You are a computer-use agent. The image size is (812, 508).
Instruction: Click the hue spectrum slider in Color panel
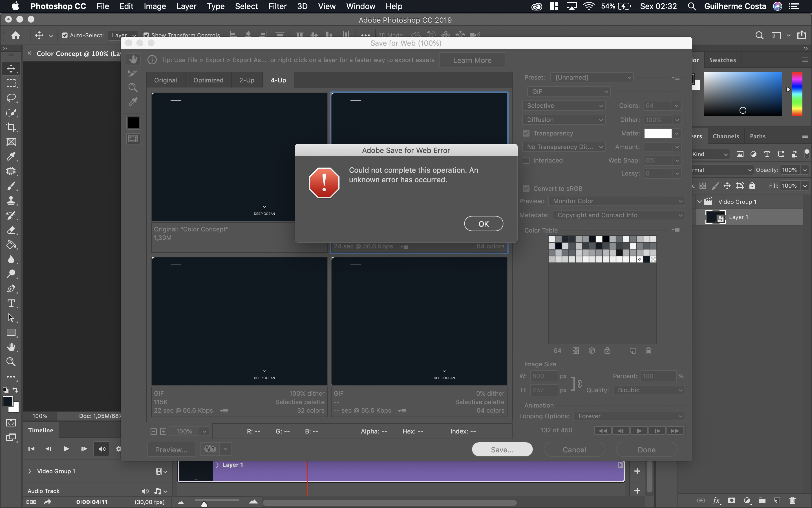pos(797,94)
